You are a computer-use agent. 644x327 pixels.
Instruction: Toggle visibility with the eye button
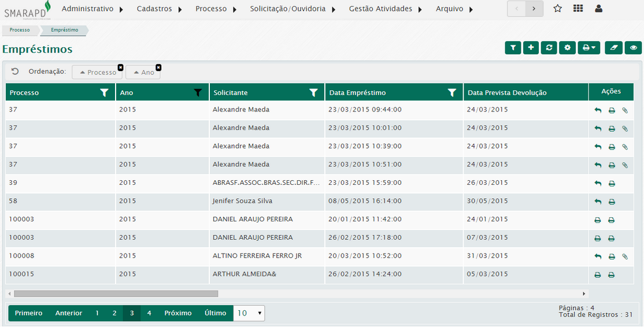pos(634,48)
